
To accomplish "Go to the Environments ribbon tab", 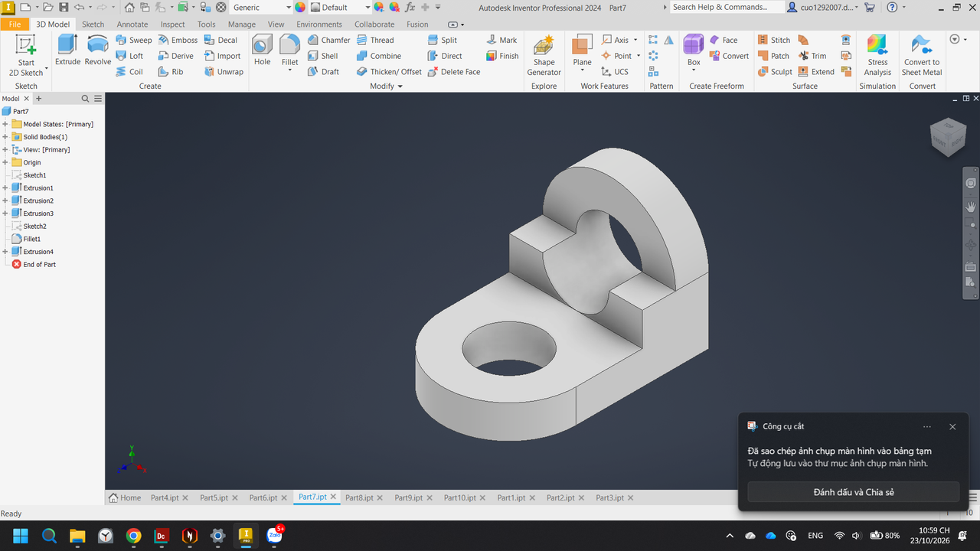I will [x=319, y=24].
